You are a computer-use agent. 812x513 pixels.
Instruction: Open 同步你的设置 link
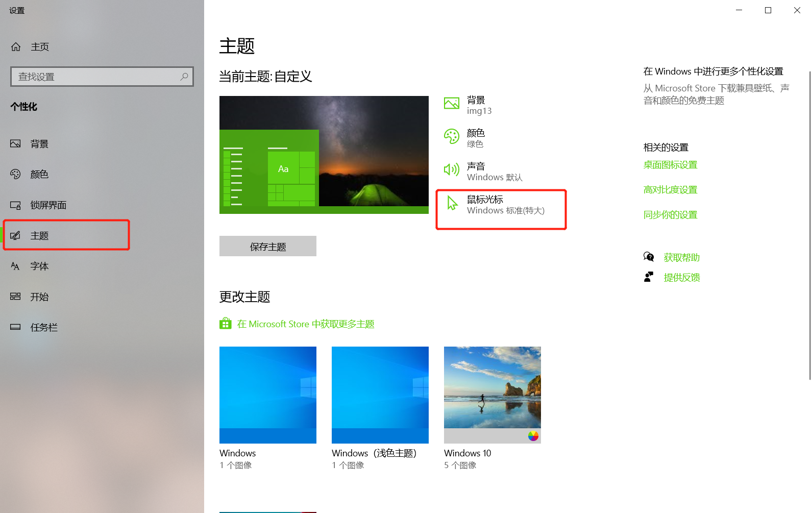pos(670,215)
